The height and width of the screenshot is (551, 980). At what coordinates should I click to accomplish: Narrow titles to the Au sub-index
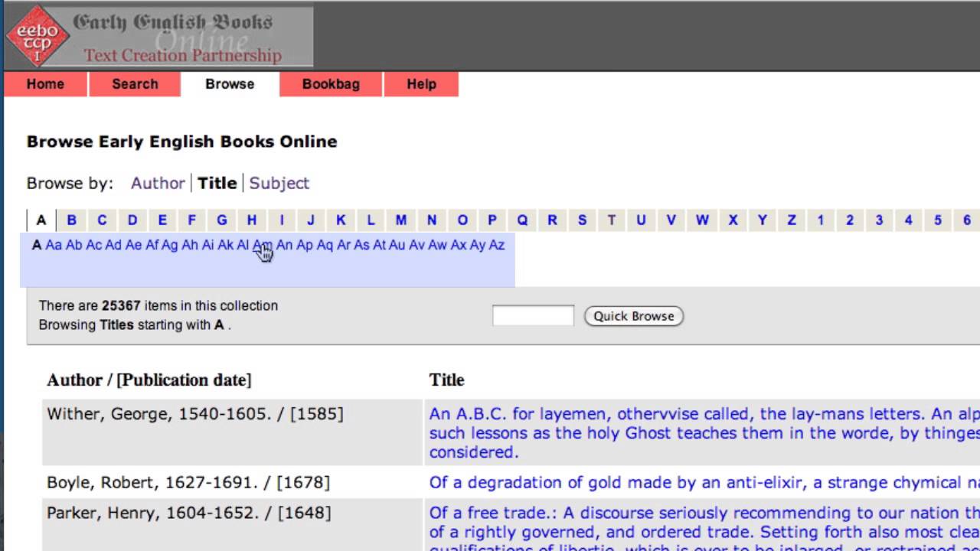(x=397, y=245)
